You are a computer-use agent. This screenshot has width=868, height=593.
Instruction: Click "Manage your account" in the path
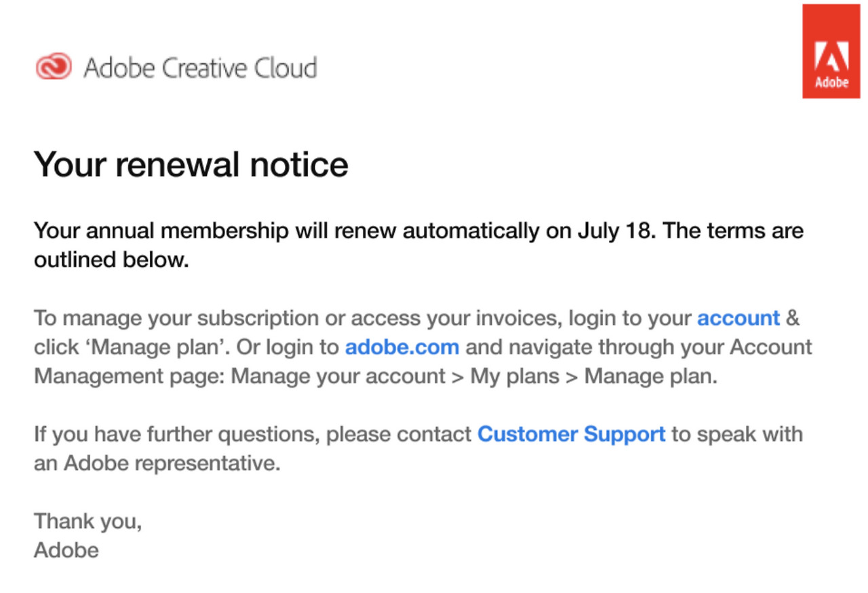[x=338, y=377]
